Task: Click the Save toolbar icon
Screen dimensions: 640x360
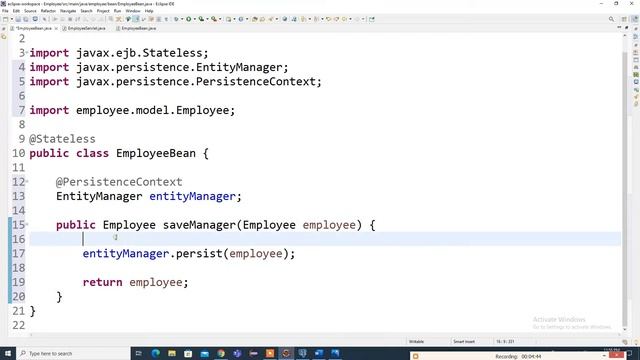Action: pyautogui.click(x=18, y=19)
